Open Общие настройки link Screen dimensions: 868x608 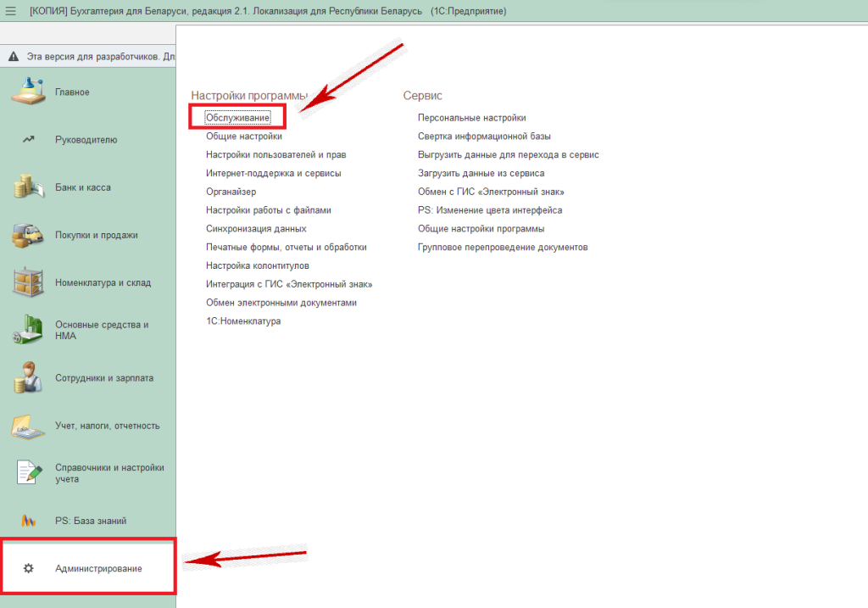[x=244, y=136]
